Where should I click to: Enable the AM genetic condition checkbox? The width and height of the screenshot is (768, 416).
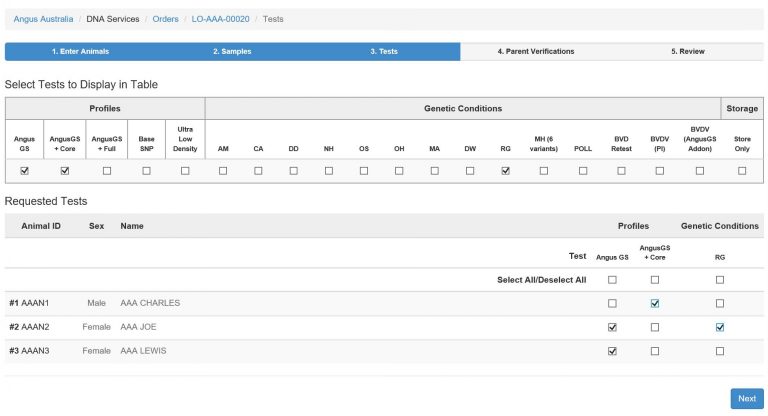(x=223, y=171)
